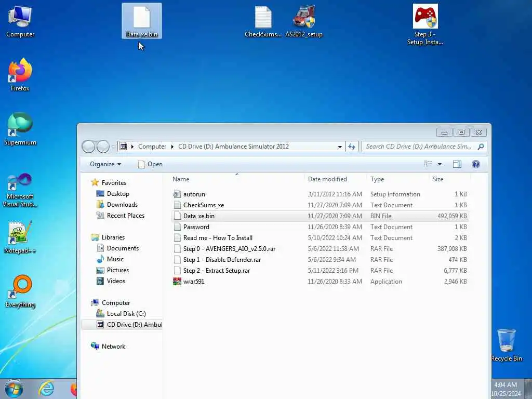The width and height of the screenshot is (532, 399).
Task: Select the CheckSums text file on desktop
Action: pyautogui.click(x=263, y=21)
